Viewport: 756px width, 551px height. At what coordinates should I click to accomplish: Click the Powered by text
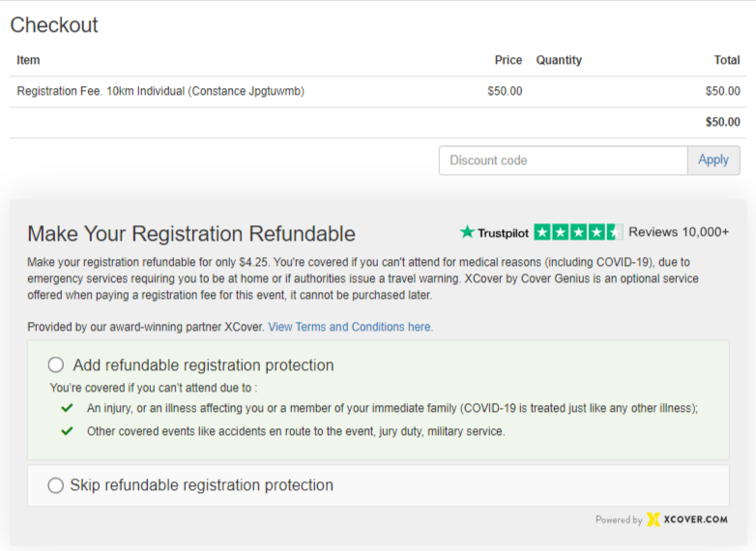coord(619,520)
